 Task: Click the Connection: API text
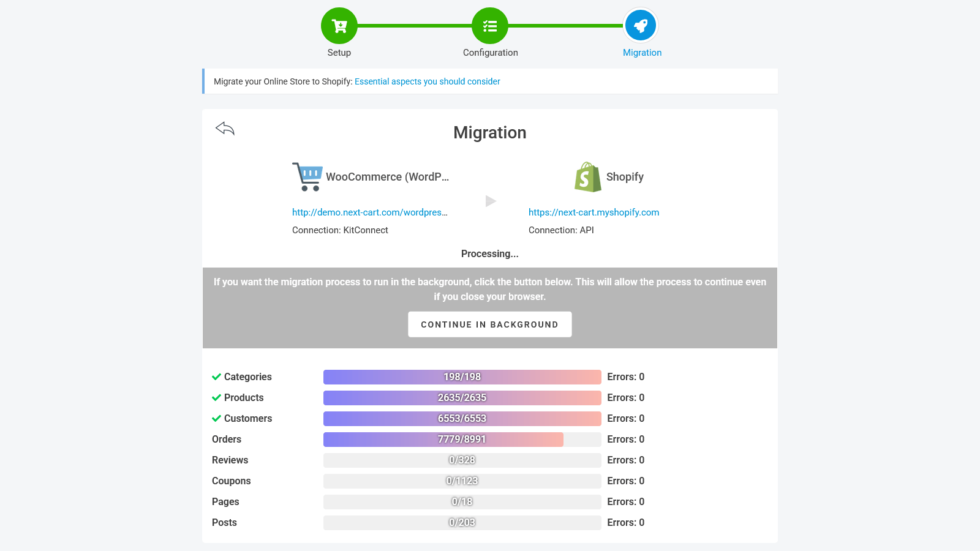coord(561,230)
